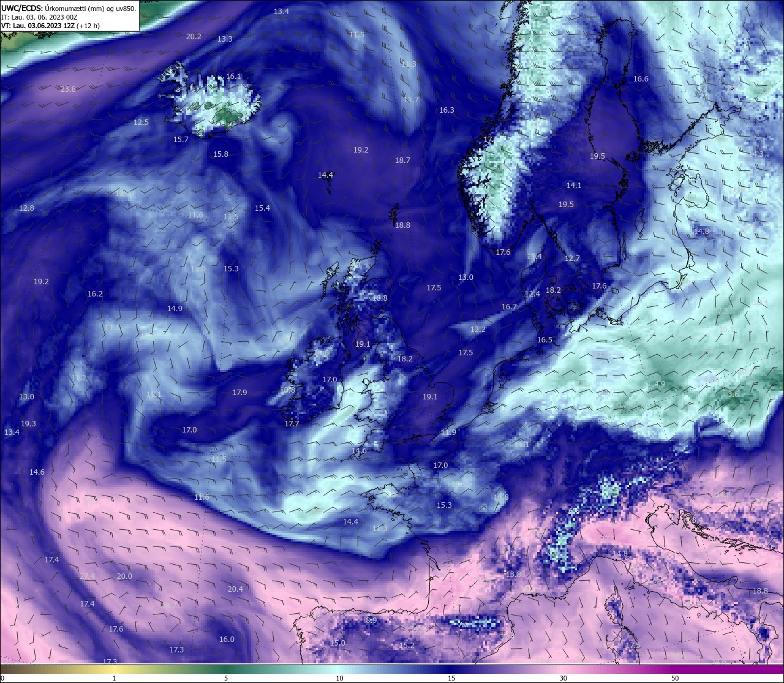The height and width of the screenshot is (683, 784).
Task: Click the "VT: Lau. 03.06.2023 12Z (+12 h)" line
Action: pyautogui.click(x=50, y=26)
